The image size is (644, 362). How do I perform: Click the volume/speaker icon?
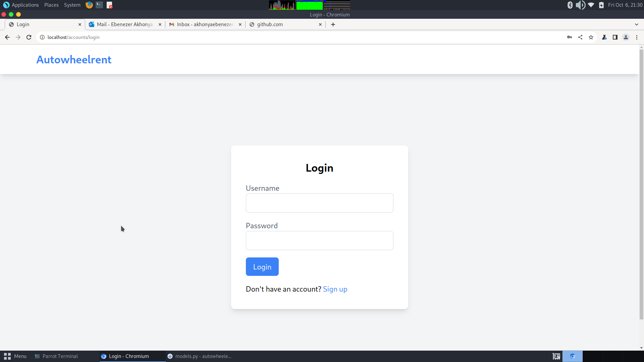[x=580, y=5]
